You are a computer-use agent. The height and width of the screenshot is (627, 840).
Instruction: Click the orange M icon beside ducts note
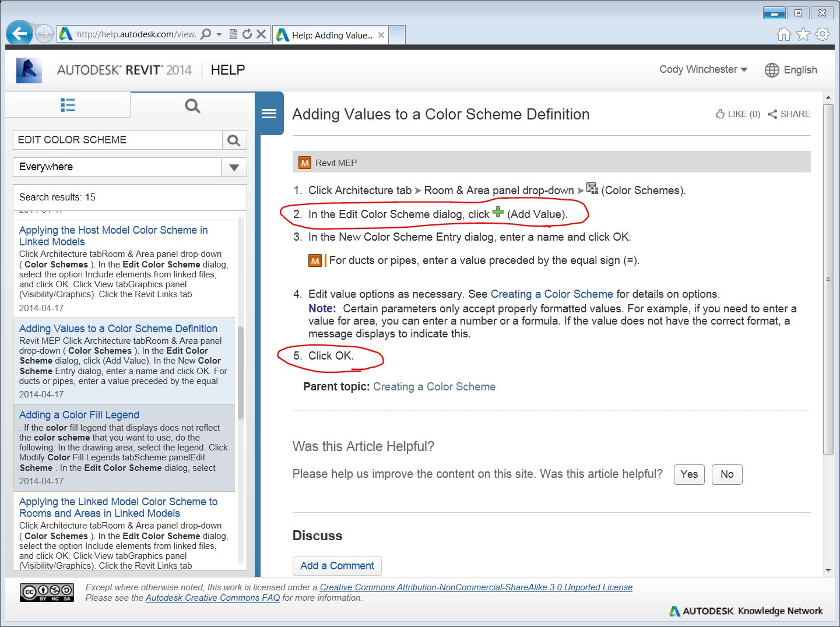click(315, 260)
